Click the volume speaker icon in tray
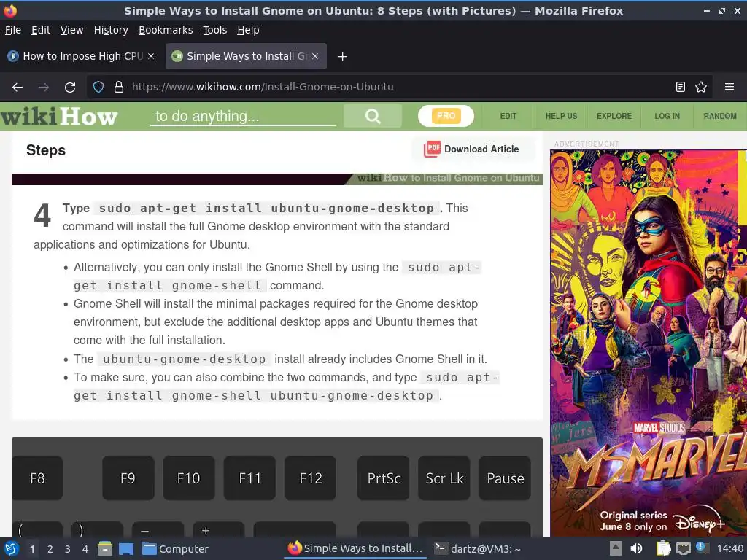The height and width of the screenshot is (560, 747). [636, 548]
